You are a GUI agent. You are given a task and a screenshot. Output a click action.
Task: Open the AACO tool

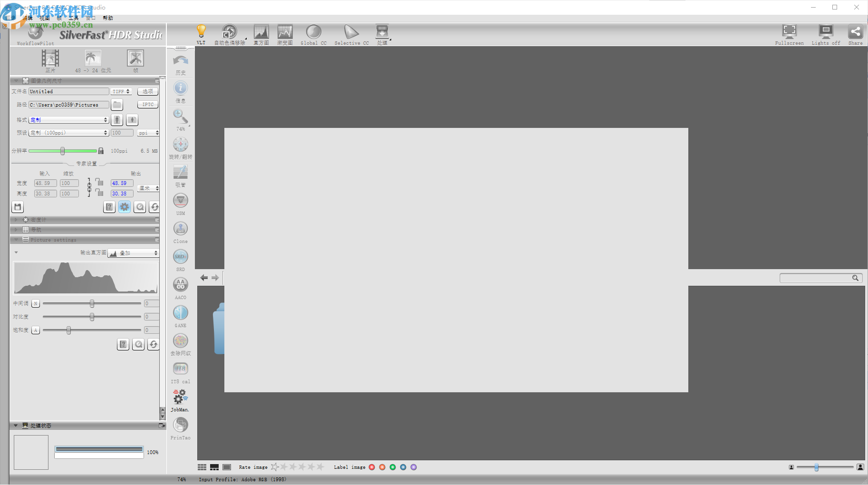pos(181,288)
